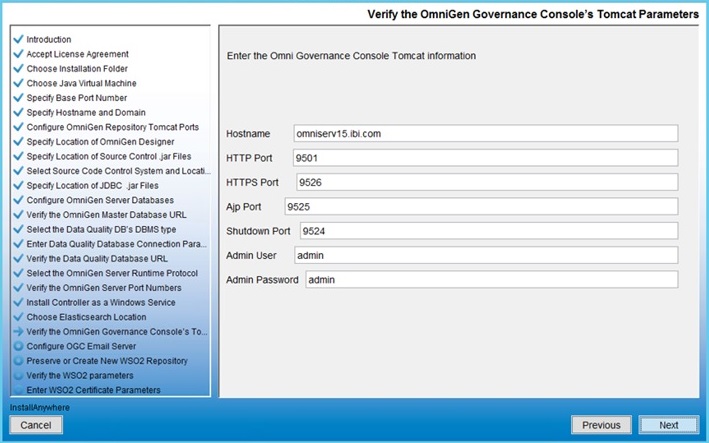709x443 pixels.
Task: Cancel the installation
Action: click(36, 425)
